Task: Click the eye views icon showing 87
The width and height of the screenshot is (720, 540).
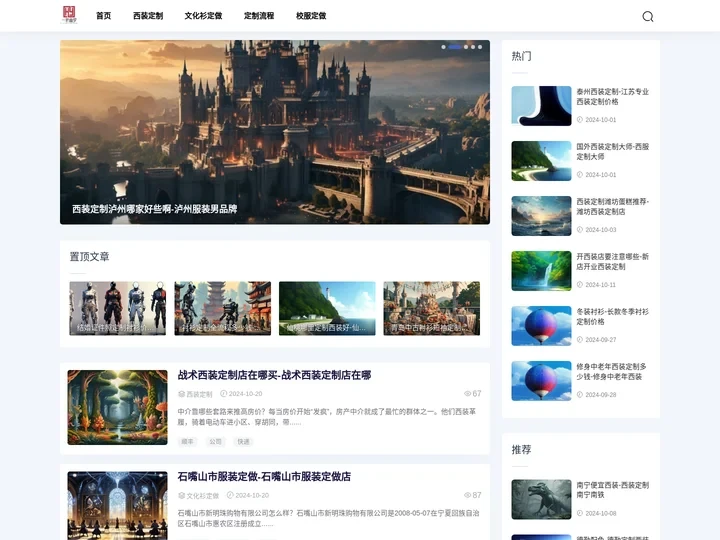Action: pos(467,495)
